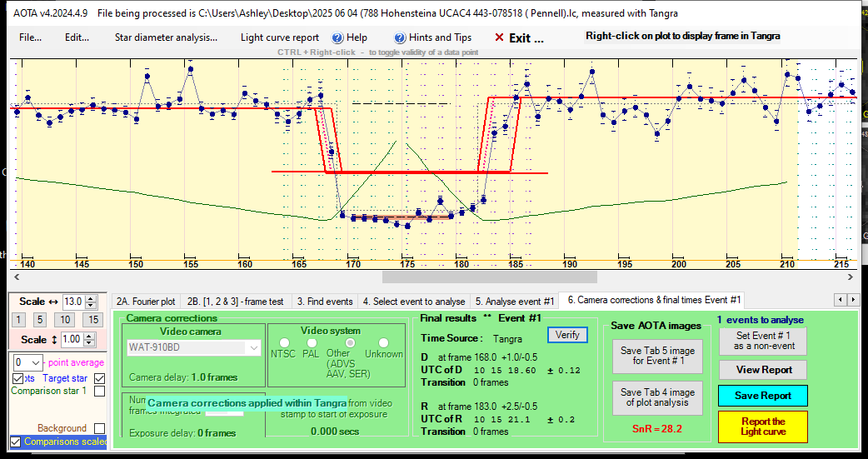Image resolution: width=868 pixels, height=459 pixels.
Task: Click the Help question mark icon
Action: click(337, 37)
